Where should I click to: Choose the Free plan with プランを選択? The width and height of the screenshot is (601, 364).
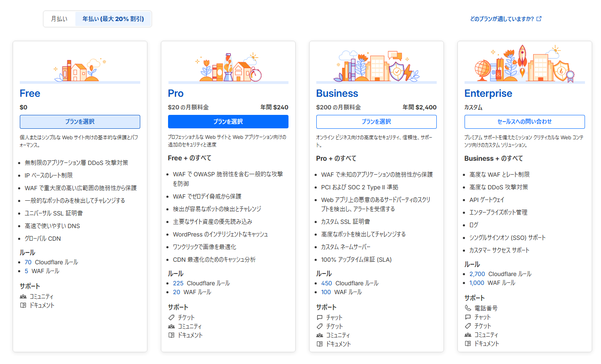tap(80, 122)
